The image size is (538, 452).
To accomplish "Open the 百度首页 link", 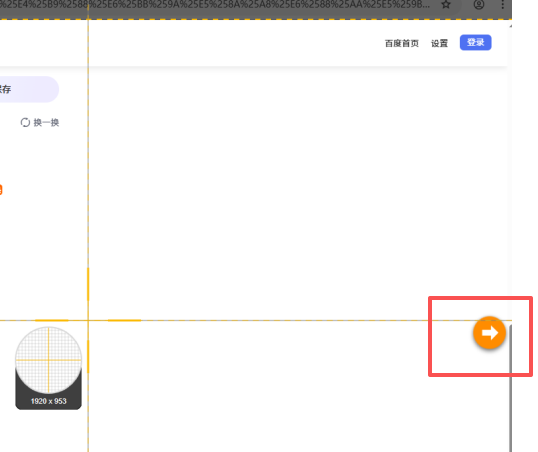I will click(x=402, y=43).
